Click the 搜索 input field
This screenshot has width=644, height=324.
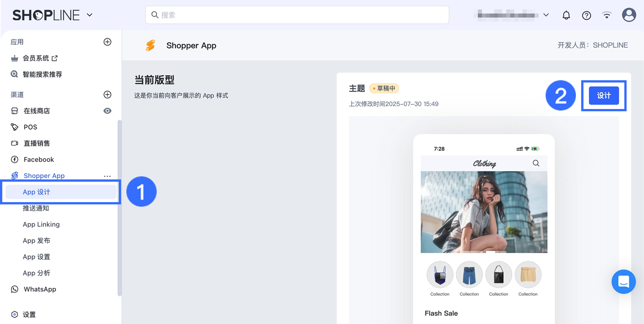[297, 15]
